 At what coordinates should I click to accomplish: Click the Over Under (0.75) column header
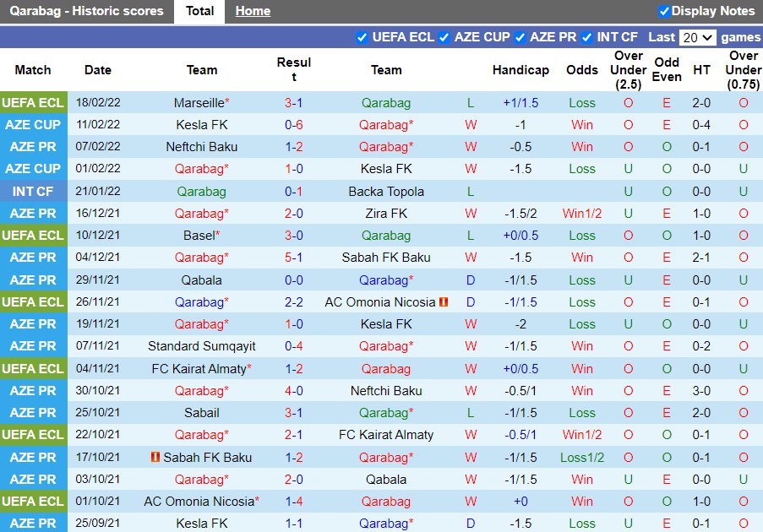(x=743, y=70)
